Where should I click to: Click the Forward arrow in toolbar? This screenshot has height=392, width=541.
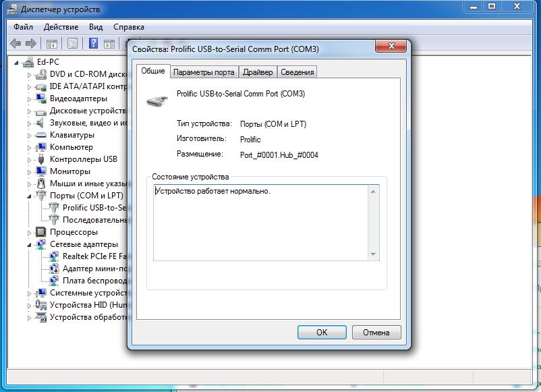30,44
